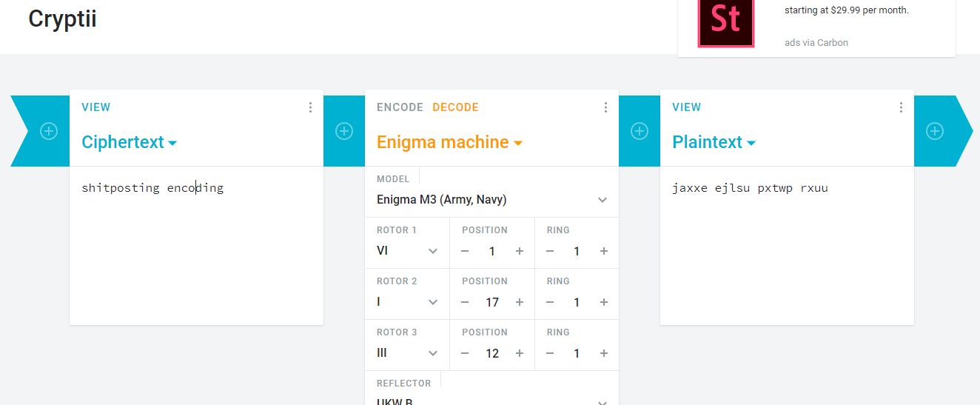Increase Rotor 3 position from 12
Image resolution: width=980 pixels, height=405 pixels.
[520, 353]
